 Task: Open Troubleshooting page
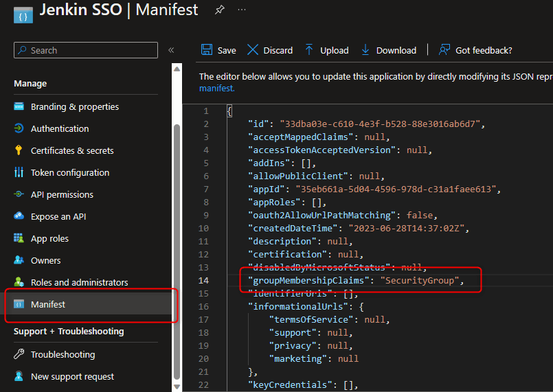(63, 355)
